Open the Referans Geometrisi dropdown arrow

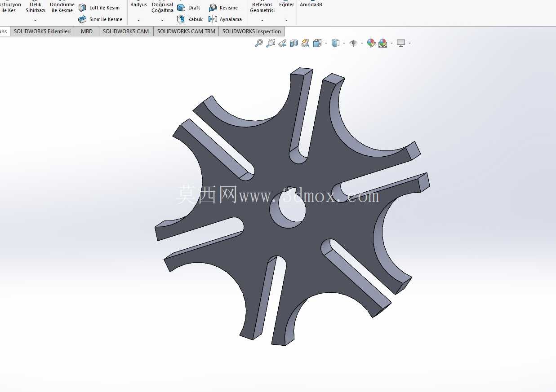click(x=262, y=20)
